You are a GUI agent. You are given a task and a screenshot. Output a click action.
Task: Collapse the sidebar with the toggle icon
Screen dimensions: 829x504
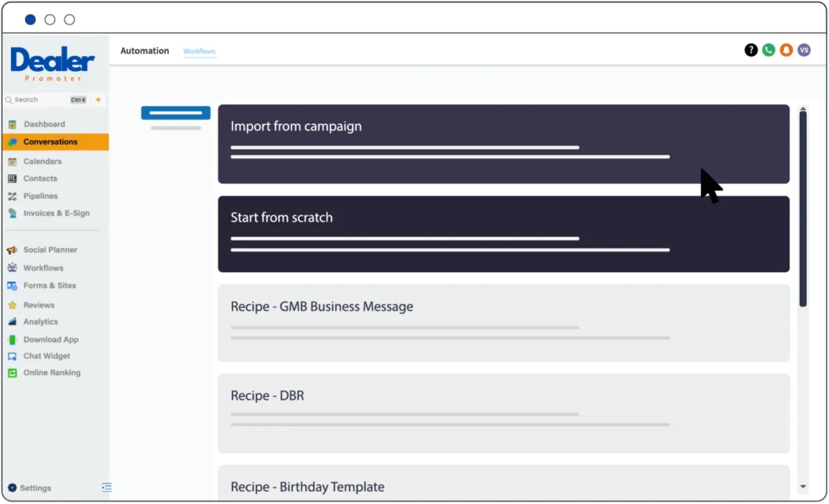point(106,487)
